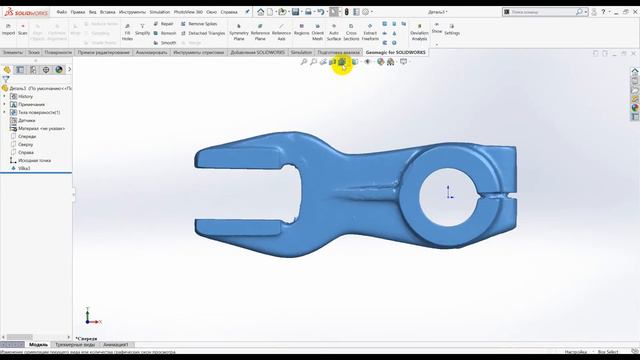Expand Тела поверхности(1) node

(x=4, y=112)
